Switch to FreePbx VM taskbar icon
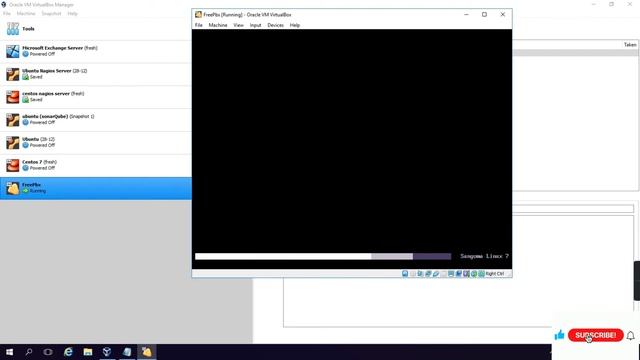Viewport: 640px width, 360px height. (x=147, y=352)
